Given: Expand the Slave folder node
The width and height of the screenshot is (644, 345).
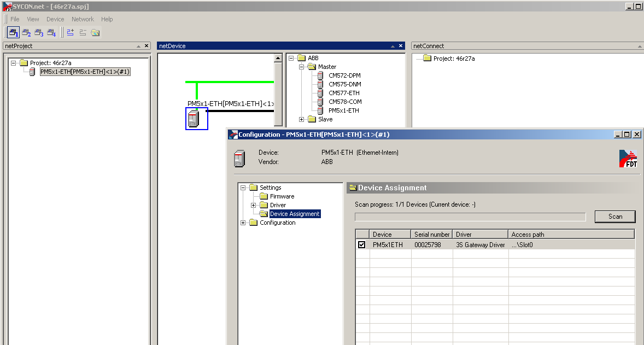Looking at the screenshot, I should click(x=301, y=120).
